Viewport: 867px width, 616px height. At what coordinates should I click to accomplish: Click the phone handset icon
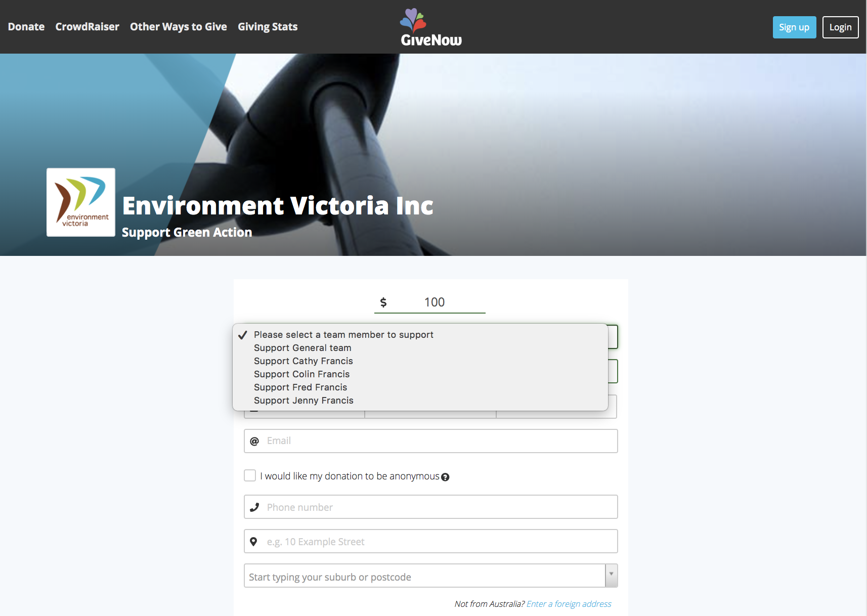tap(254, 507)
